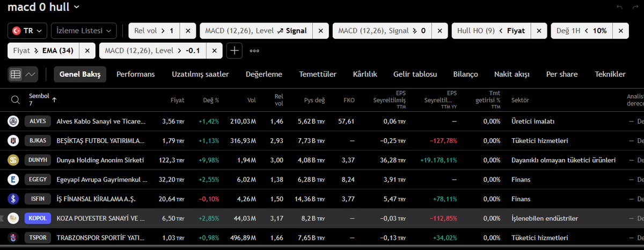
Task: Remove the Rel vol > 1 filter
Action: (x=188, y=31)
